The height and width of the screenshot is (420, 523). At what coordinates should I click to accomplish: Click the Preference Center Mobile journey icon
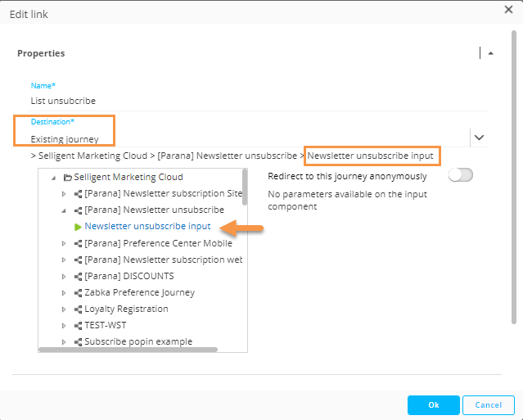[x=79, y=243]
